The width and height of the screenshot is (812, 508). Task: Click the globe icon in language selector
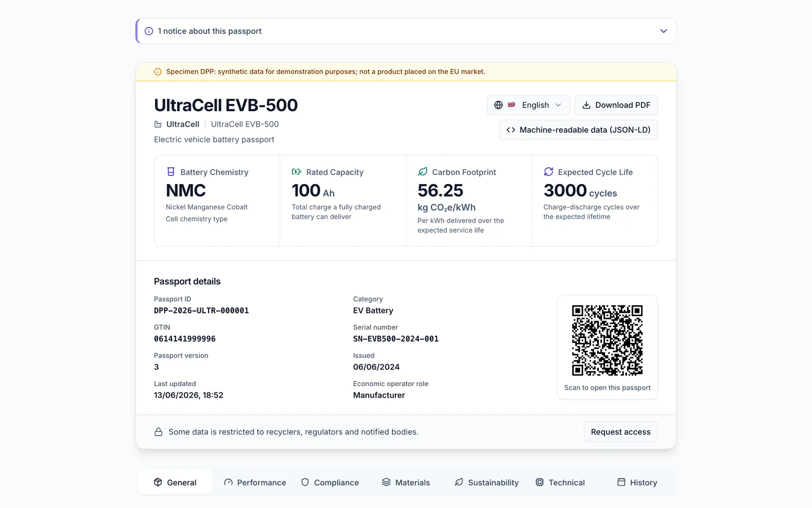tap(498, 105)
